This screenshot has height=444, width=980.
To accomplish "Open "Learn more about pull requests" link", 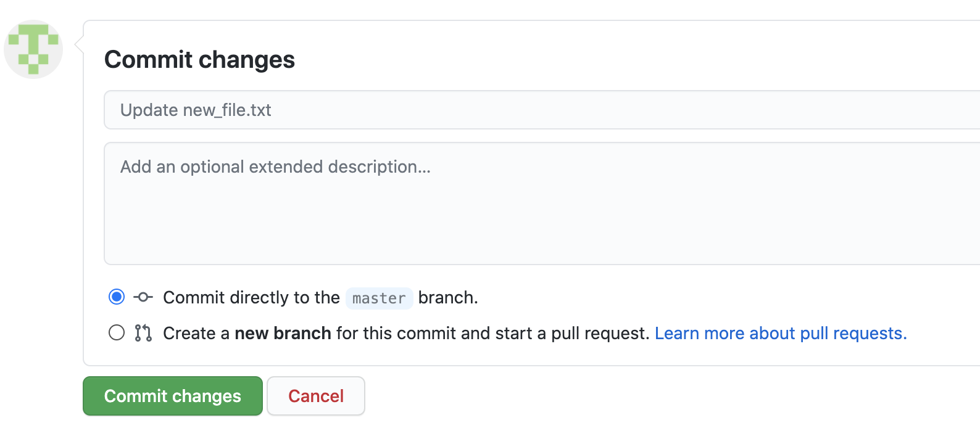I will pos(780,334).
